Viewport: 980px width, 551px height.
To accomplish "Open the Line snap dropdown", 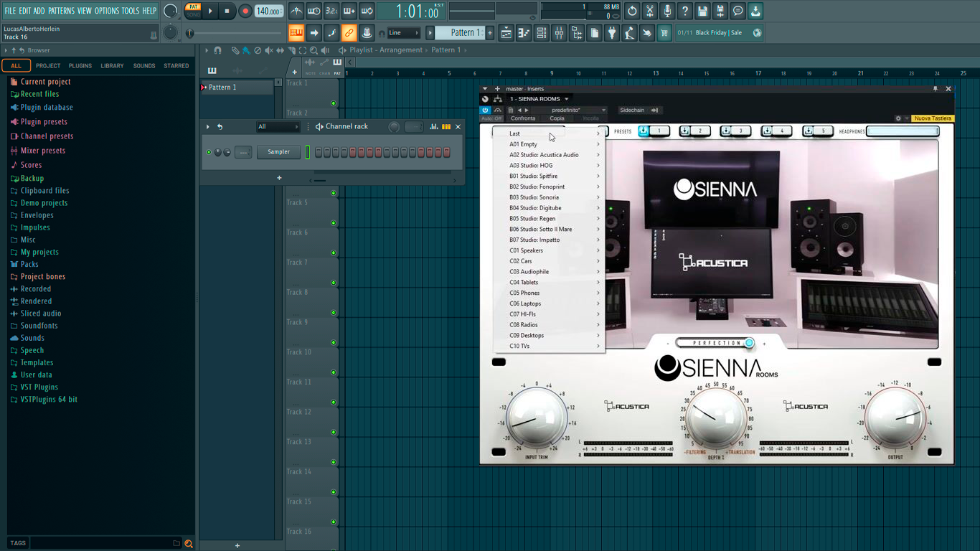I will (x=403, y=33).
